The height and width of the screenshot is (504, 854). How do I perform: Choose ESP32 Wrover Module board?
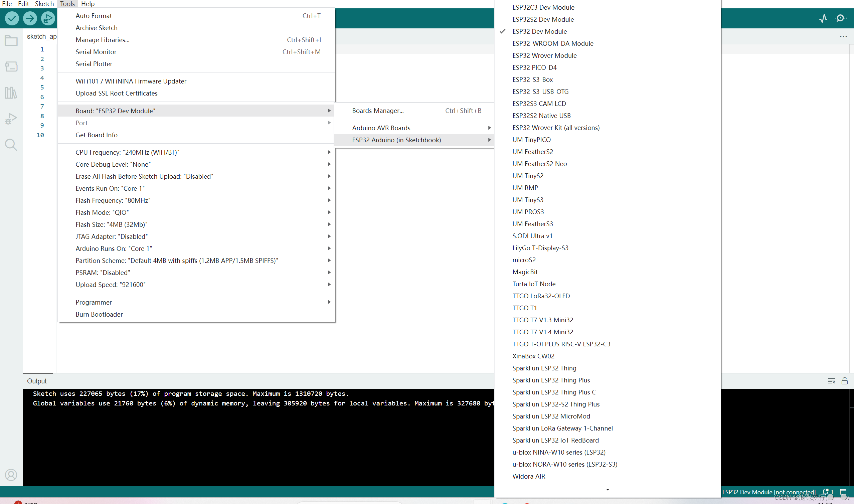point(544,55)
